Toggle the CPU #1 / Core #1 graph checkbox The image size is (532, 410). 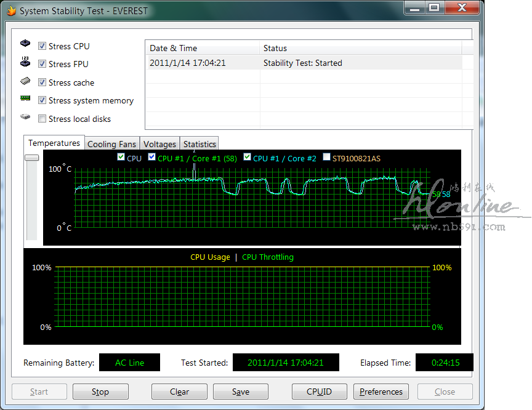(x=151, y=157)
